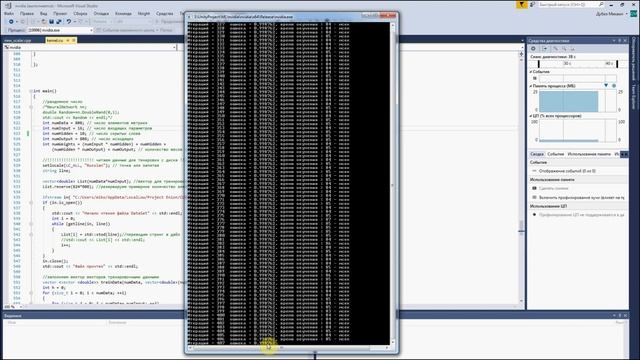The height and width of the screenshot is (360, 640).
Task: Open the Отображение событий link
Action: coord(567,171)
